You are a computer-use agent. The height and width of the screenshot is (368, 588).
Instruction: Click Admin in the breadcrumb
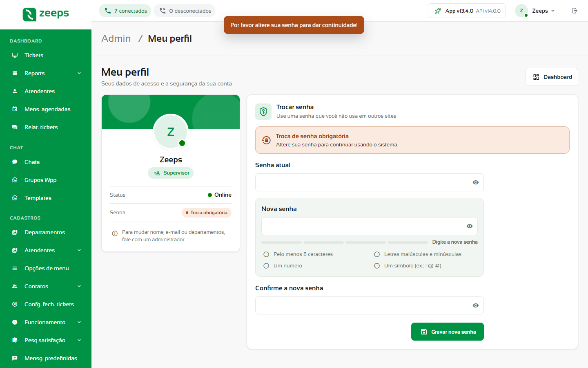tap(116, 38)
